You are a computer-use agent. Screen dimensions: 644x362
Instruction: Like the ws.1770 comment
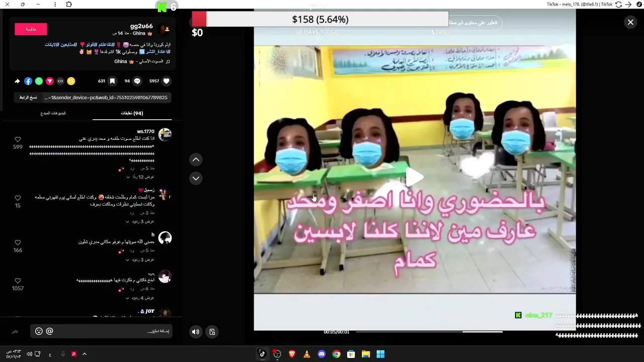[18, 139]
